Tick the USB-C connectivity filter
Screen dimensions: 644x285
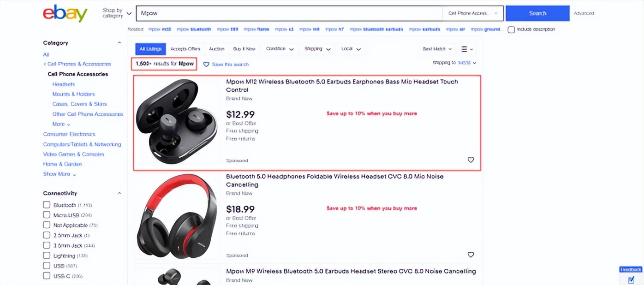[x=47, y=276]
